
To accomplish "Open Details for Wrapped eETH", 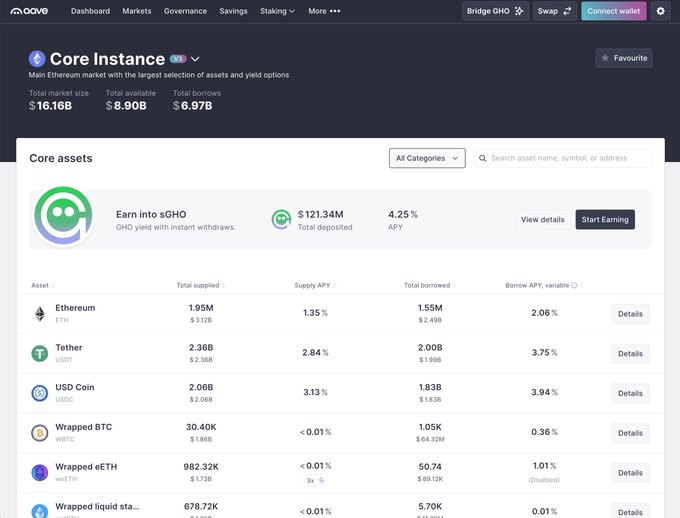I will [631, 473].
